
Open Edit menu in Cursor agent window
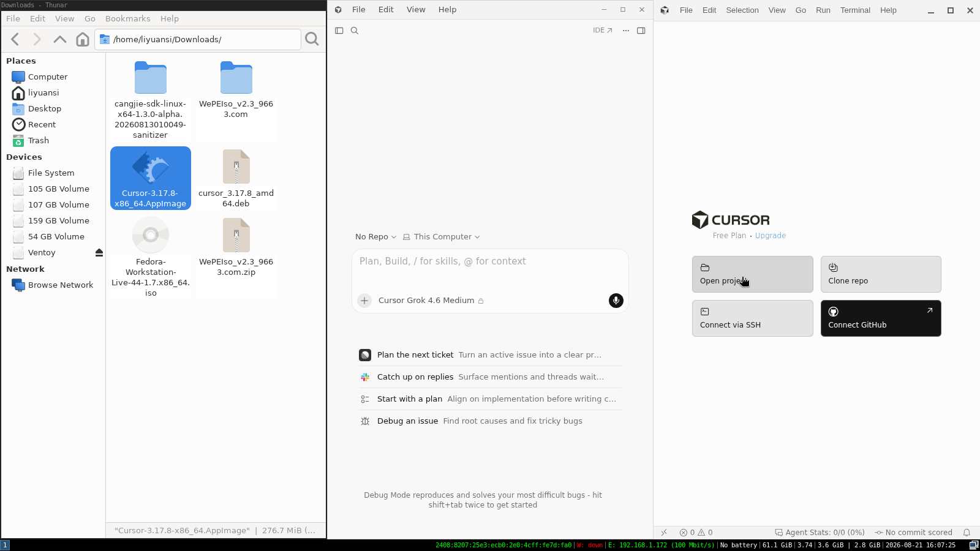(386, 10)
